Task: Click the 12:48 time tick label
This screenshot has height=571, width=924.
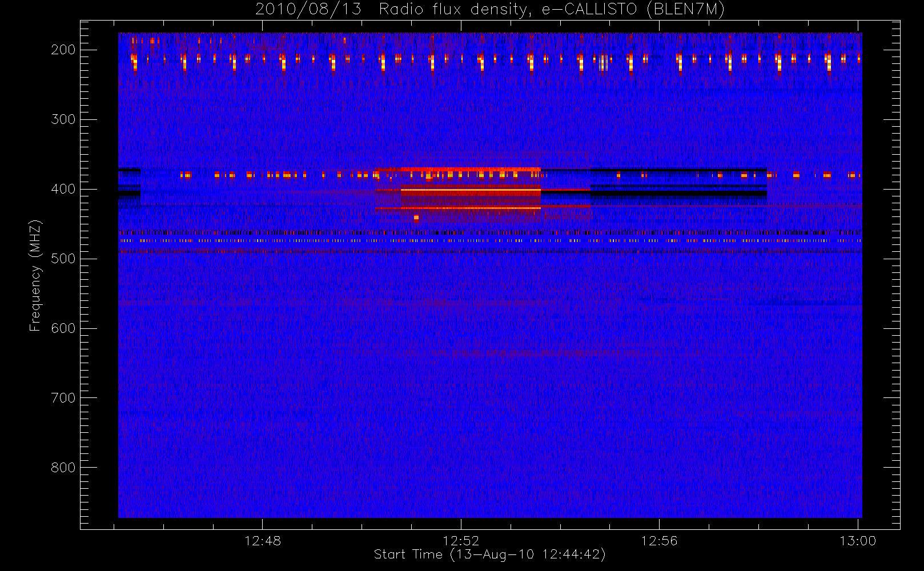Action: pyautogui.click(x=263, y=541)
